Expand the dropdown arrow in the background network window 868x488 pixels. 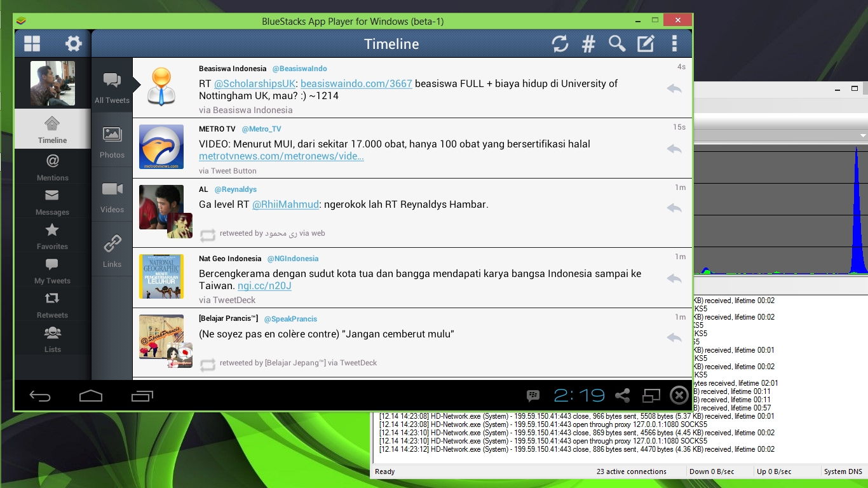click(863, 135)
